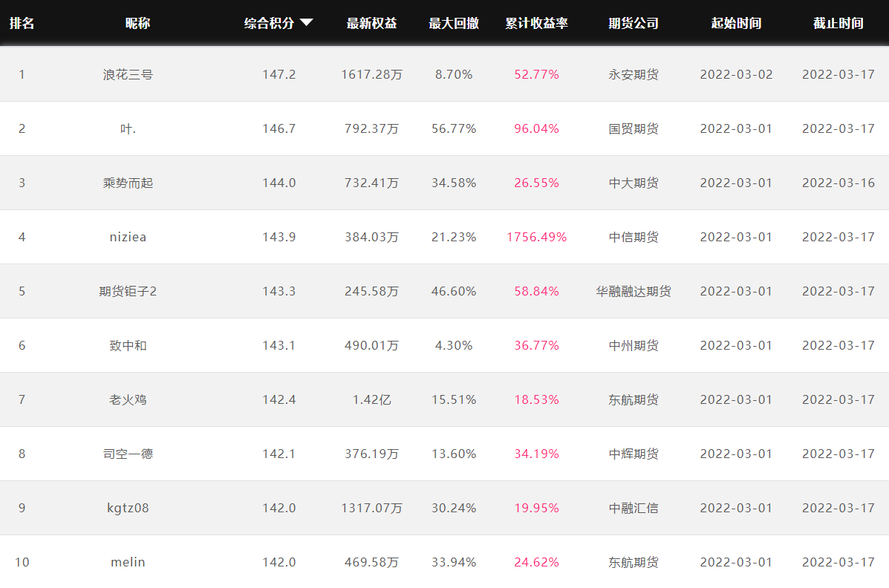Click the 截止时间 column header
This screenshot has width=889, height=588.
pyautogui.click(x=838, y=23)
